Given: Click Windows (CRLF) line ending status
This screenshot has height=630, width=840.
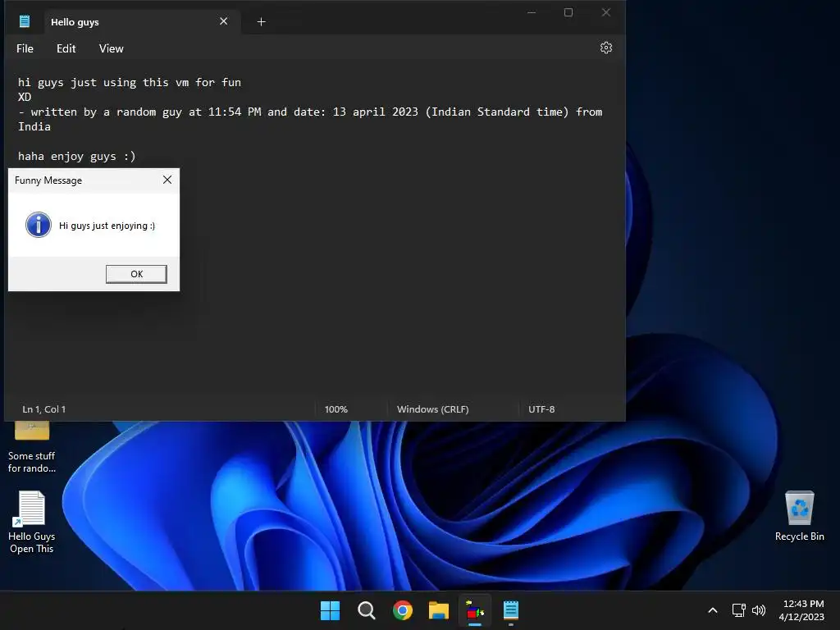Looking at the screenshot, I should tap(433, 409).
